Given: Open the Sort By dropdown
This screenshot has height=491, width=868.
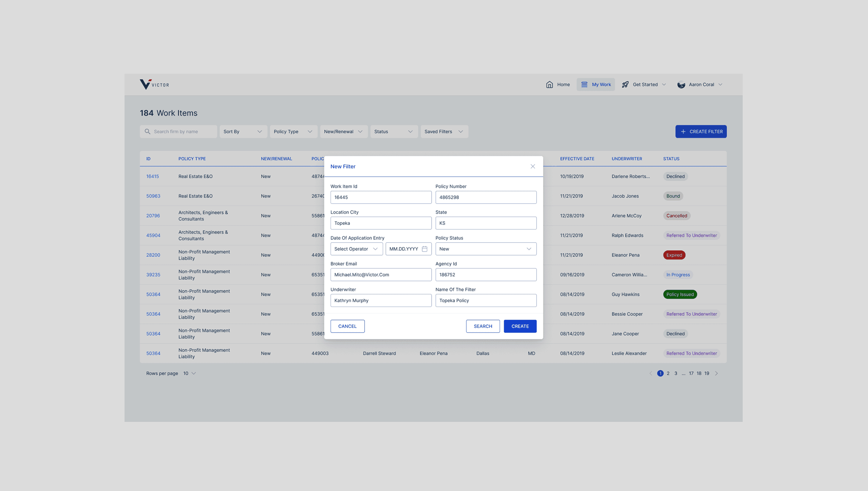Looking at the screenshot, I should tap(243, 131).
